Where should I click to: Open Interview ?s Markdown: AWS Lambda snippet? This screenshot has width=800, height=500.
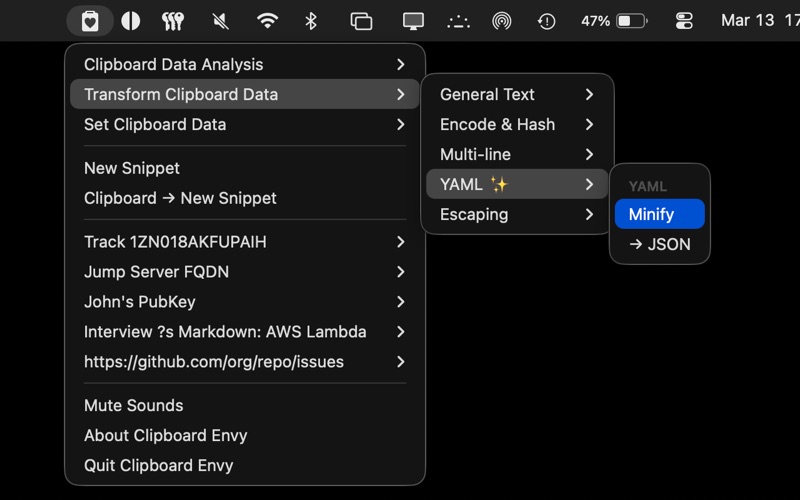[245, 332]
